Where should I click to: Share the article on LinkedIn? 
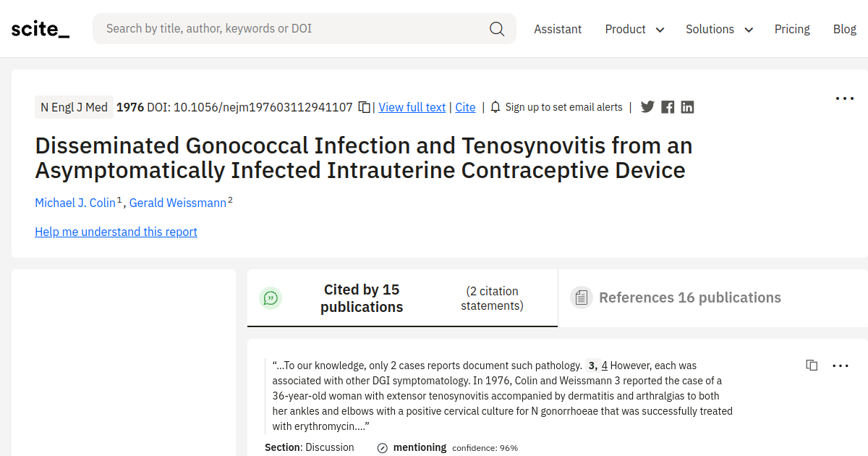687,106
